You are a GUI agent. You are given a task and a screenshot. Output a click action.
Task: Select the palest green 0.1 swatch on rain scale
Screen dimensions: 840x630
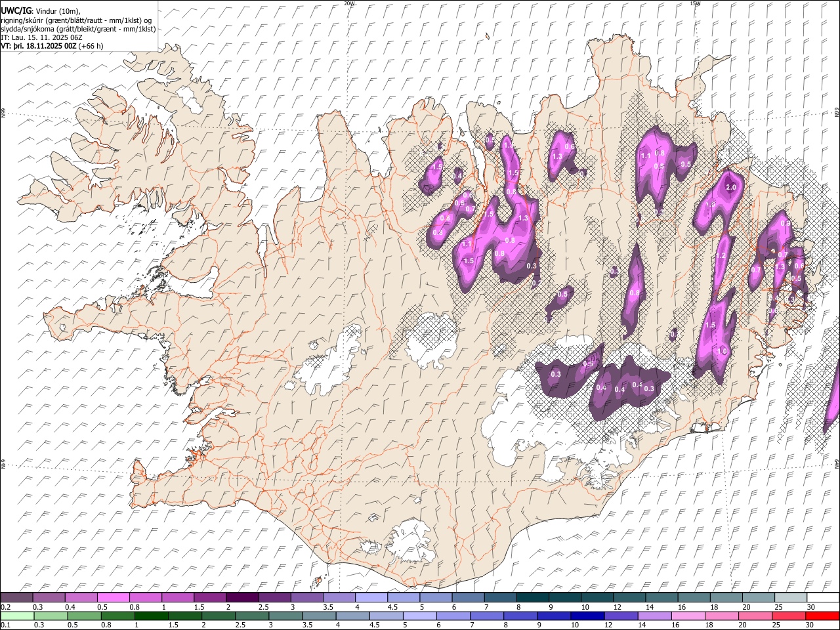pos(17,616)
